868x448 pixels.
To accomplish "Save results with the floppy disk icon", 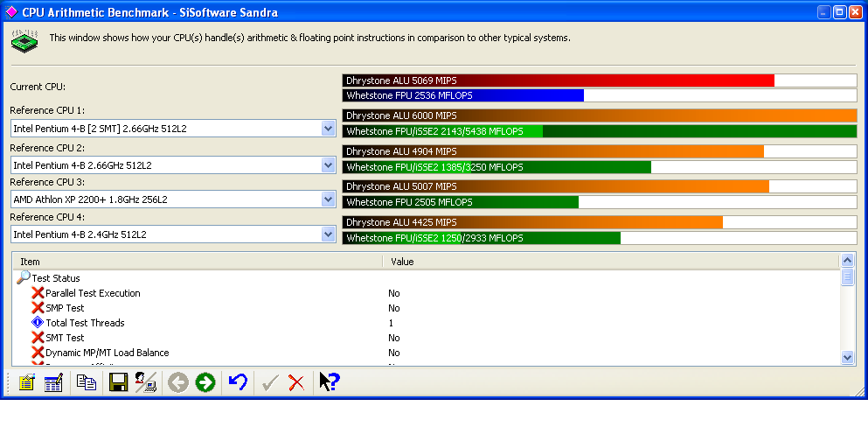I will coord(119,382).
